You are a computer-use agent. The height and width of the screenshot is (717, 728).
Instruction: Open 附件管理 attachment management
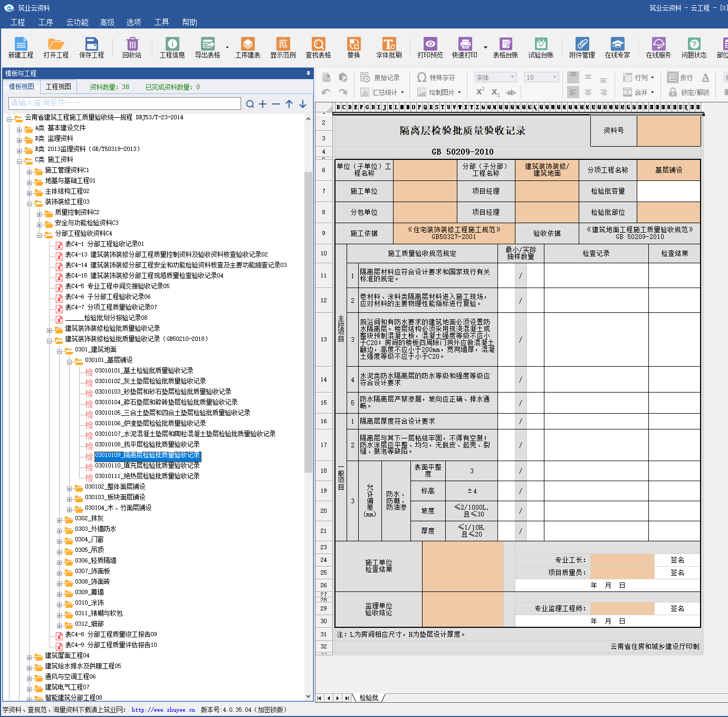pyautogui.click(x=582, y=47)
